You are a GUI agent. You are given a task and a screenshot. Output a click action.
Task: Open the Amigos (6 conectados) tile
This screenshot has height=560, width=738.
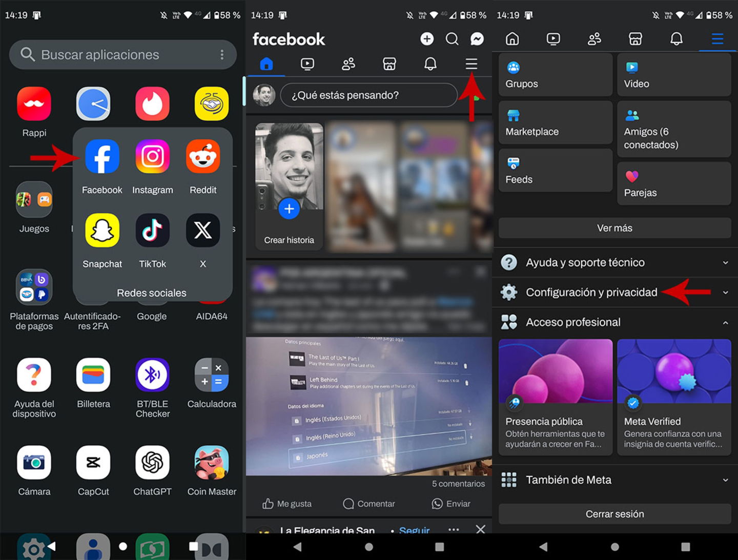[x=674, y=129]
